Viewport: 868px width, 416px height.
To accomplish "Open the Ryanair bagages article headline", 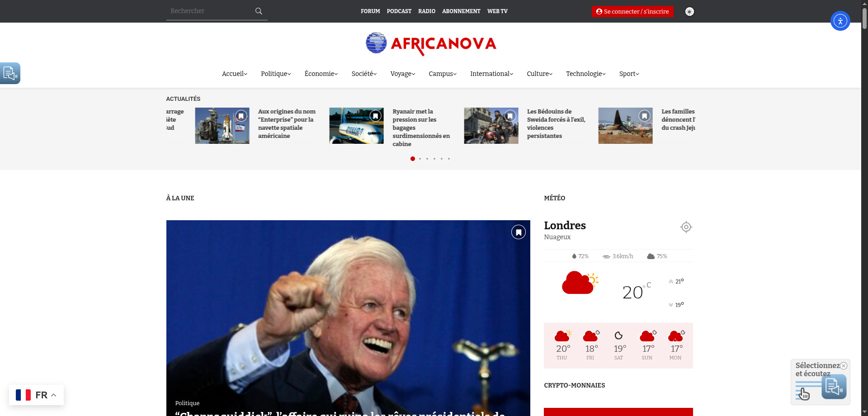I will pyautogui.click(x=420, y=128).
